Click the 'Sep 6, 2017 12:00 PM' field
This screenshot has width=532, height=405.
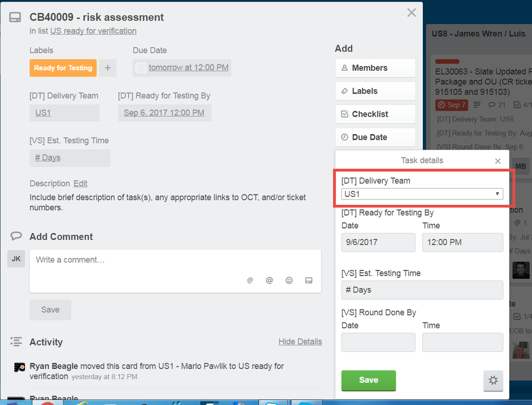point(165,113)
